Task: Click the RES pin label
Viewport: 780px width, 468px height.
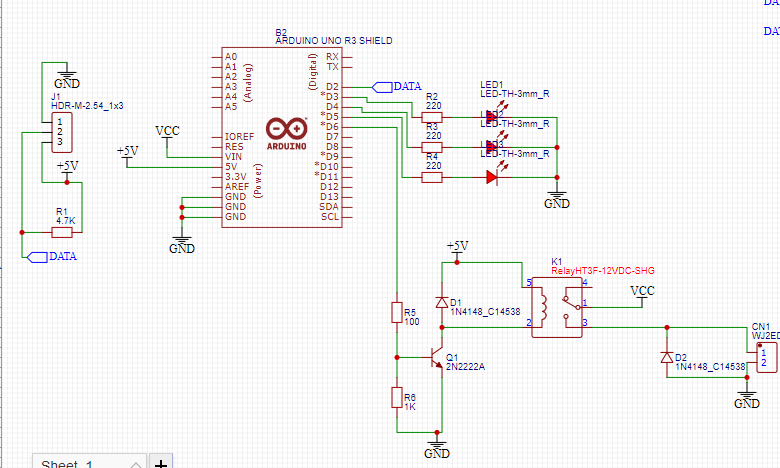Action: pos(234,147)
